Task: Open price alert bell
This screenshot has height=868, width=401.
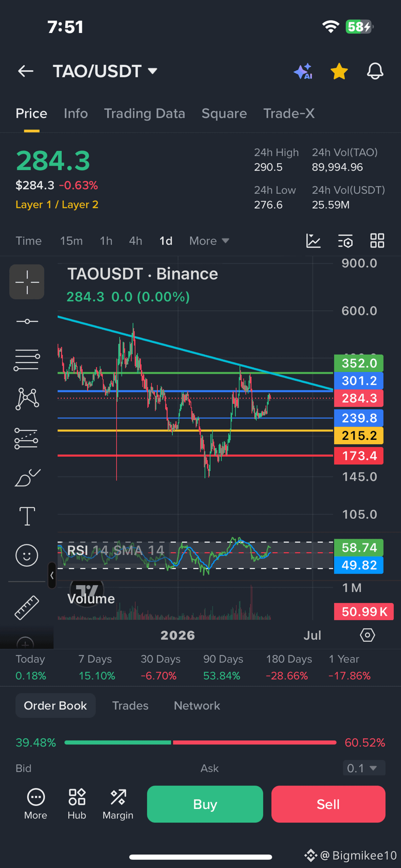Action: click(375, 71)
